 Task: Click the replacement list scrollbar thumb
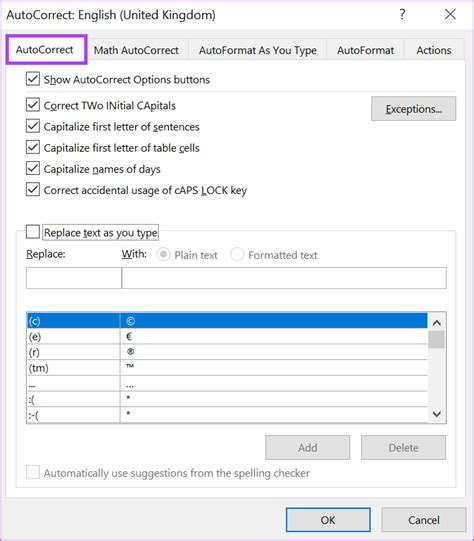point(437,340)
